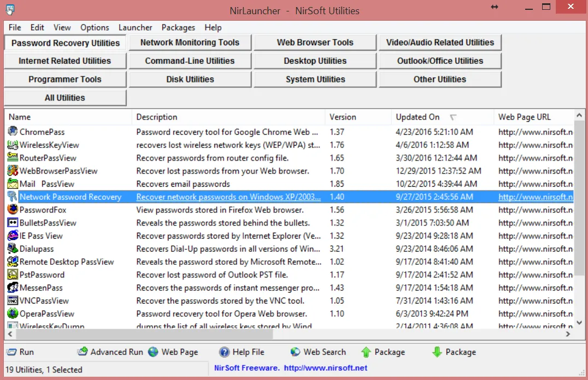Select the 'Recovers email passwords' description
588x380 pixels.
(x=183, y=184)
